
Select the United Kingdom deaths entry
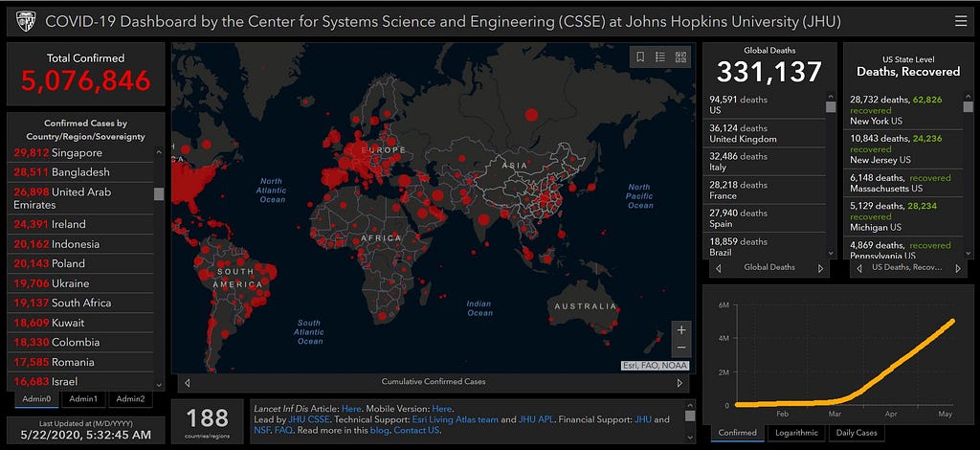pos(765,133)
